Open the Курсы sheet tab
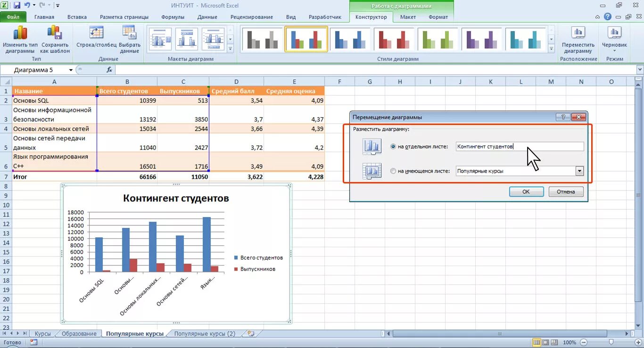The height and width of the screenshot is (348, 644). [x=42, y=333]
